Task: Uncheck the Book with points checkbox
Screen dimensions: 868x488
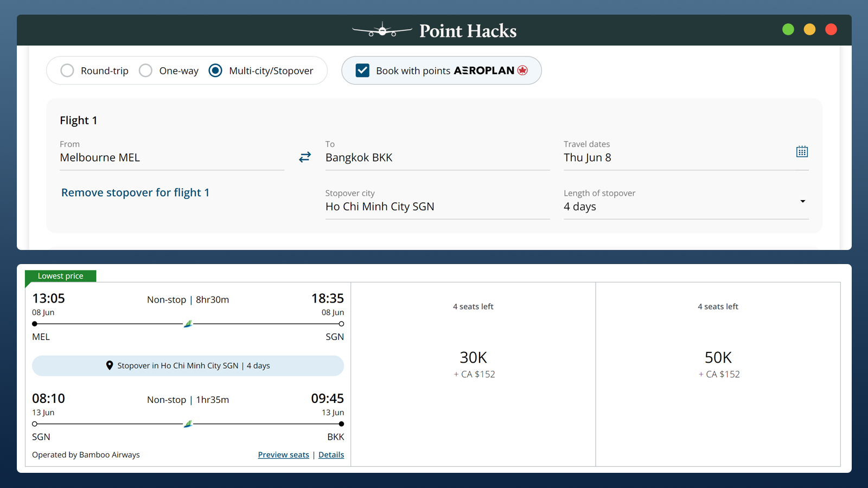Action: tap(362, 70)
